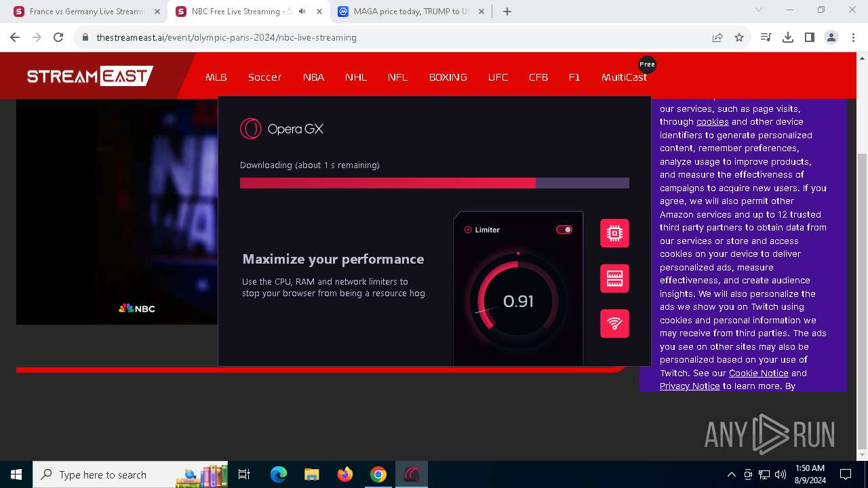The image size is (868, 488).
Task: Open the MultiCast menu item
Action: tap(624, 77)
